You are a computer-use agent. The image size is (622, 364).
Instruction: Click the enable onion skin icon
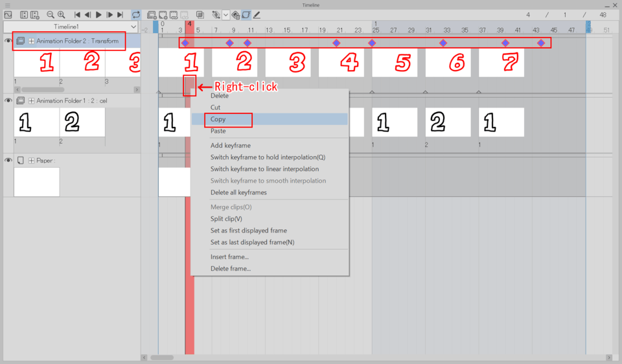pyautogui.click(x=200, y=15)
